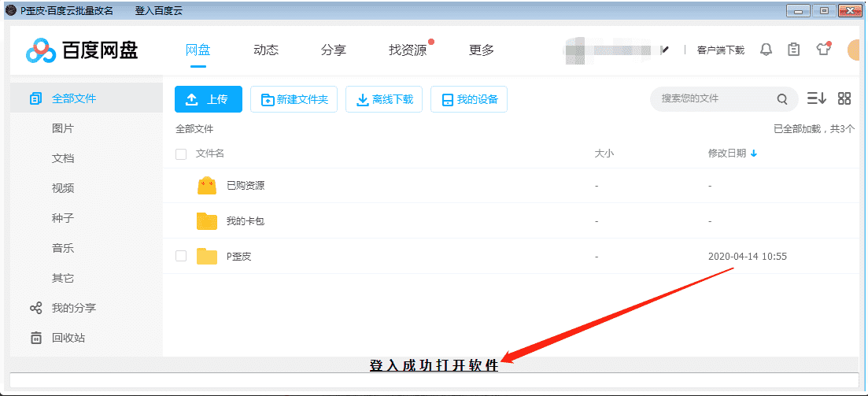Open the user avatar

(853, 50)
